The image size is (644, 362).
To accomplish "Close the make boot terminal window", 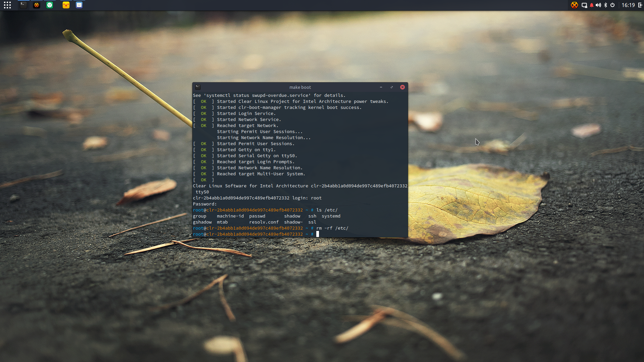I will 402,87.
